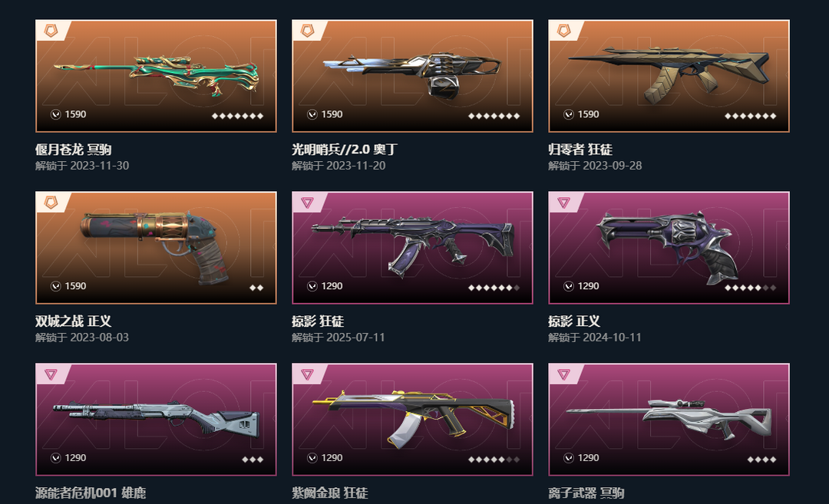Click the orange tier badge on 偃月苍龙 冥驹 card
Image resolution: width=829 pixels, height=504 pixels.
point(51,31)
